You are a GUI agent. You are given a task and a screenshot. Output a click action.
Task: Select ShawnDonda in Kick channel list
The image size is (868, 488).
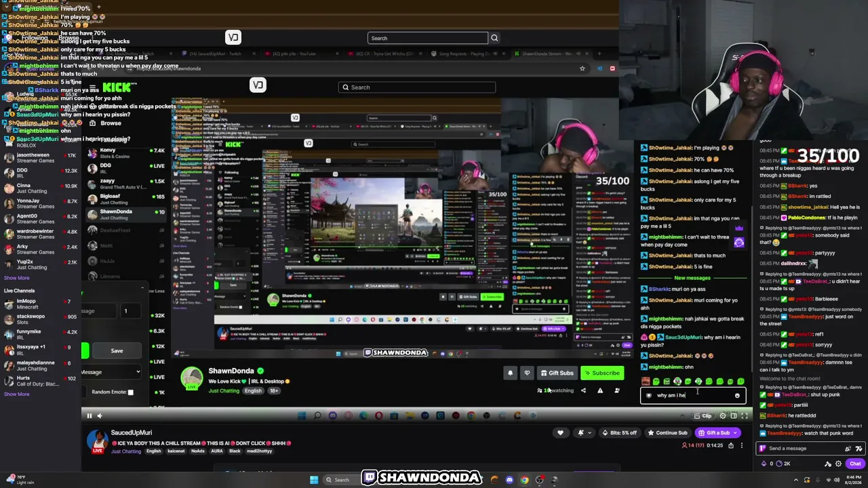point(125,214)
